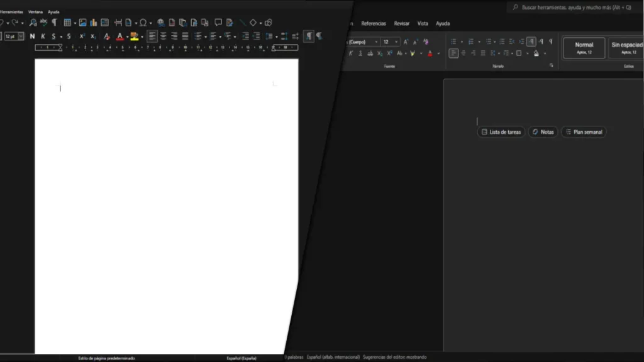Apply subscript formatting in Word's Fuente group
Image resolution: width=644 pixels, height=362 pixels.
(x=379, y=53)
